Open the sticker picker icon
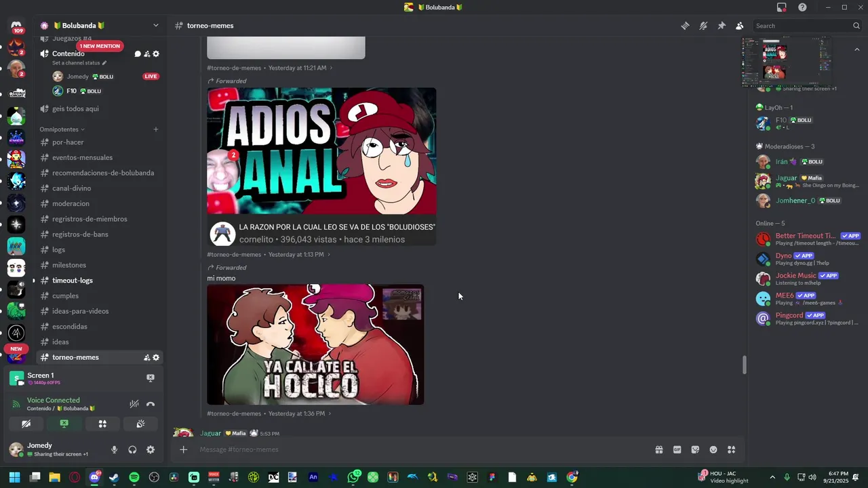868x488 pixels. pos(695,449)
